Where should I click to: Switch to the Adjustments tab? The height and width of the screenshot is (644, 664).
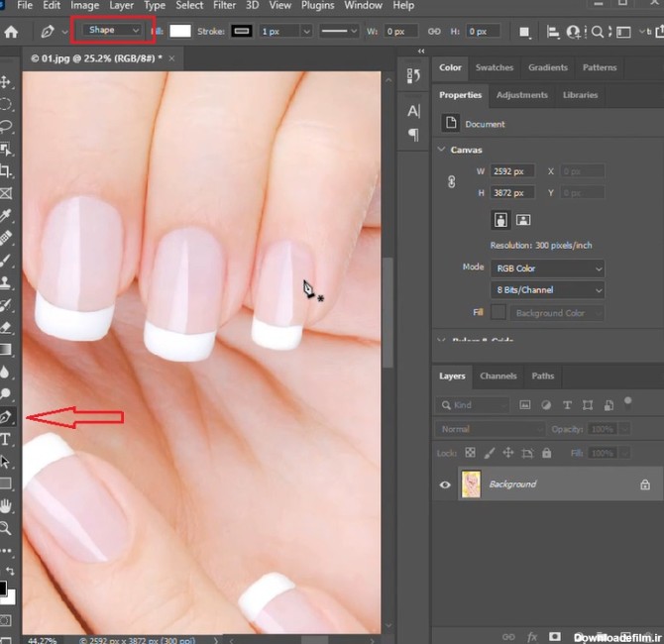tap(521, 95)
